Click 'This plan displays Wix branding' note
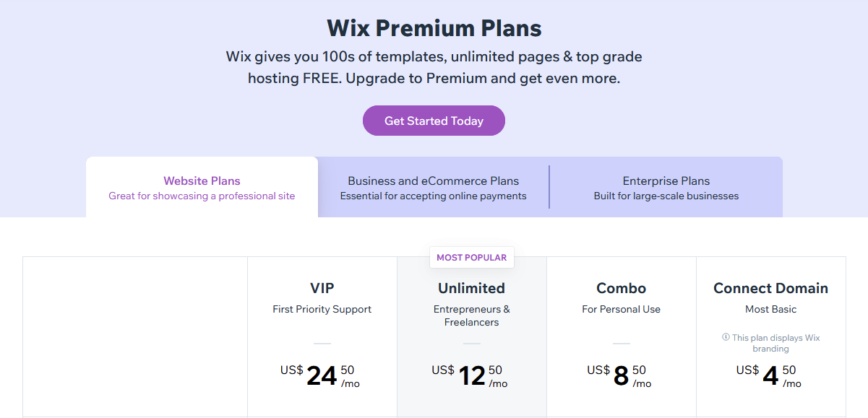 (771, 343)
